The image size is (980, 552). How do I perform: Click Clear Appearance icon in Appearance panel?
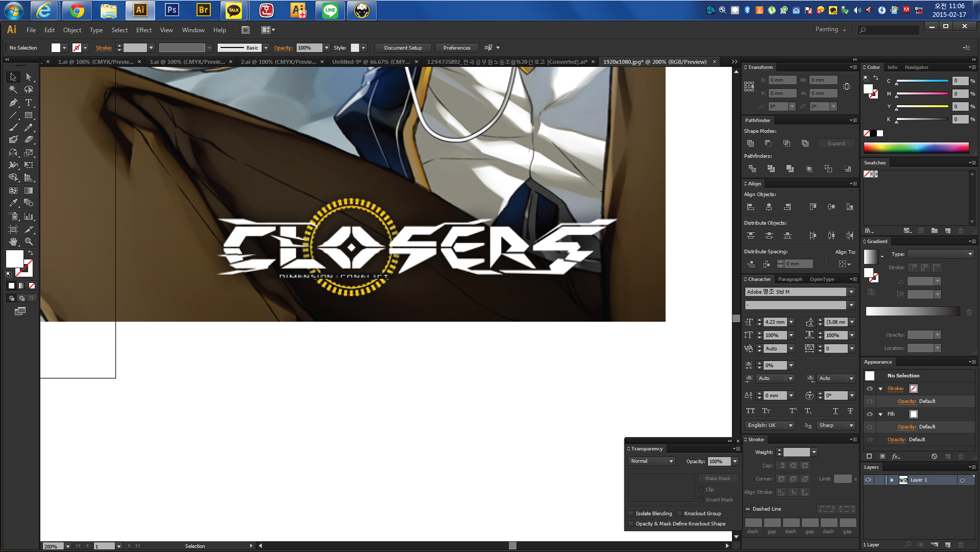(x=934, y=457)
